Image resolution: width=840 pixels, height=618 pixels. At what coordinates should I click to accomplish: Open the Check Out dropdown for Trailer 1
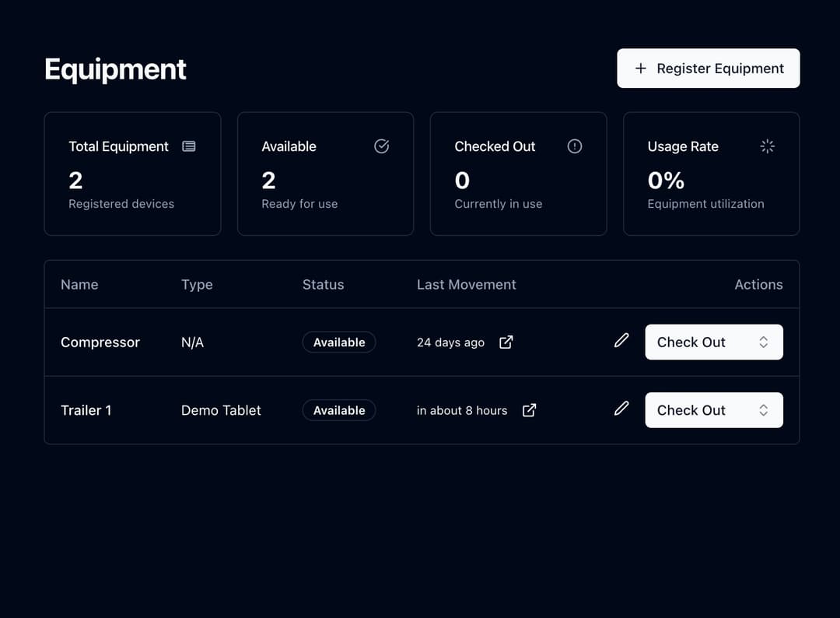[x=713, y=410]
